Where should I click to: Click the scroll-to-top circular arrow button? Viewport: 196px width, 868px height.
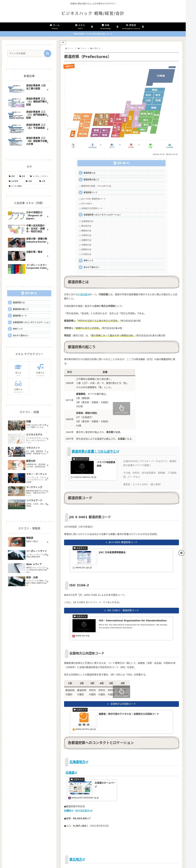(181, 553)
